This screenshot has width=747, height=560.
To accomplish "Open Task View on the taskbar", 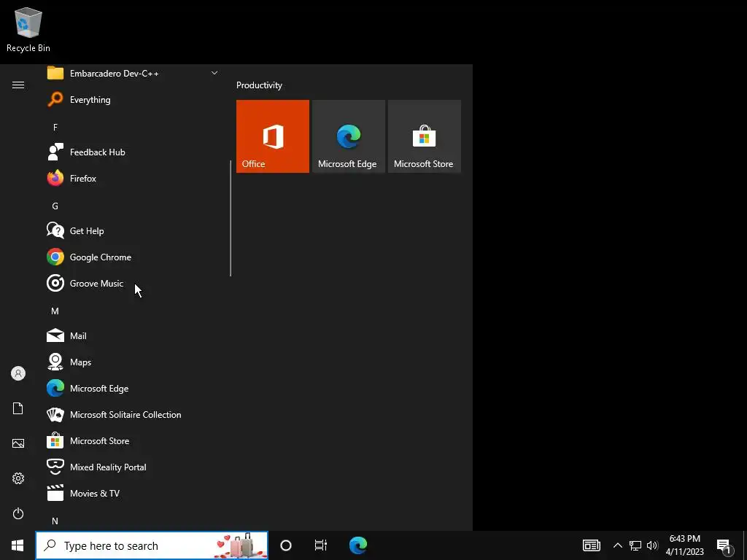I will click(321, 545).
